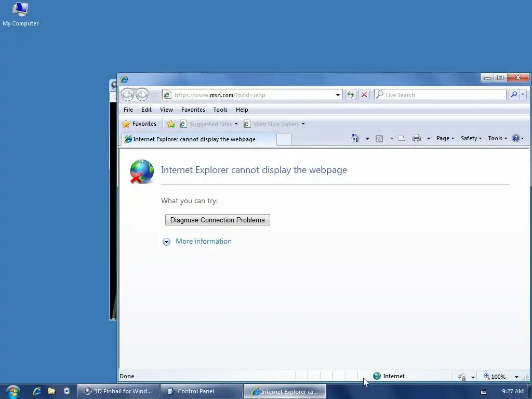This screenshot has width=532, height=399.
Task: Open the search provider dropdown arrow
Action: click(523, 95)
